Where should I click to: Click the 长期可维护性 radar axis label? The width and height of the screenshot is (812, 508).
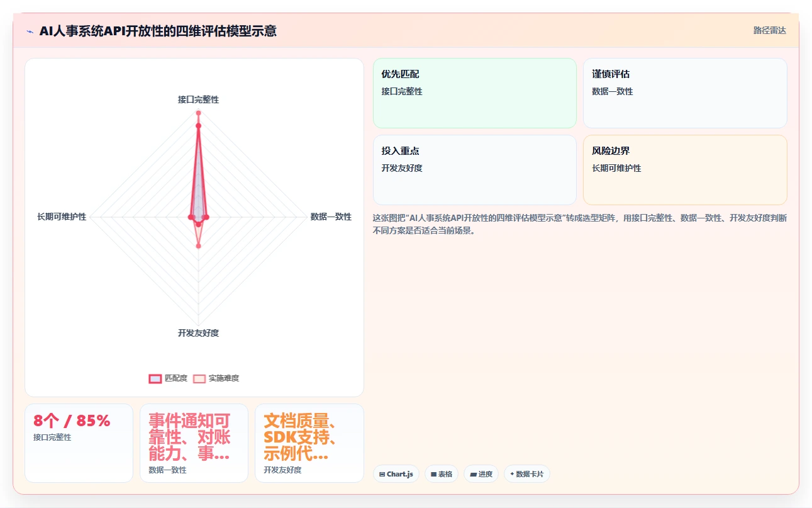coord(62,217)
